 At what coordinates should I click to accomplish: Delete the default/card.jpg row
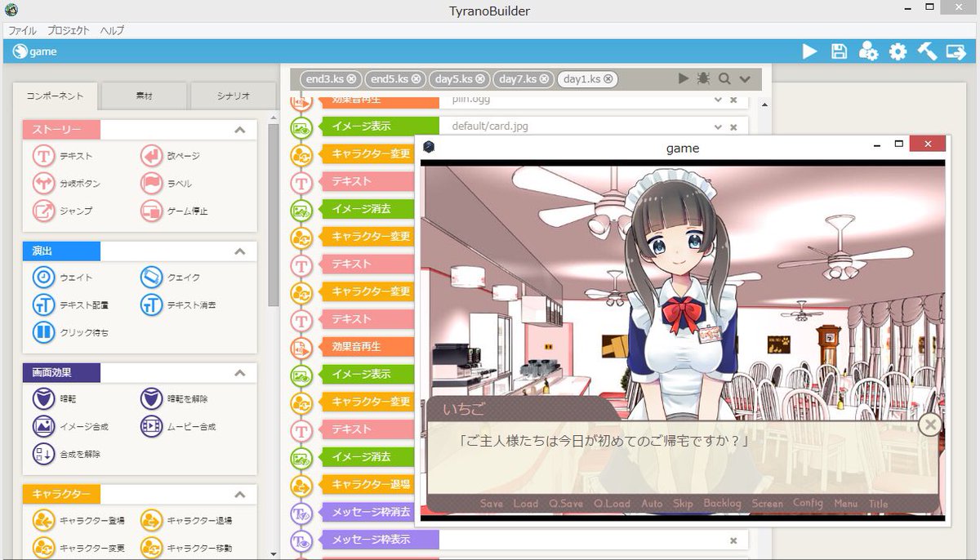coord(733,127)
